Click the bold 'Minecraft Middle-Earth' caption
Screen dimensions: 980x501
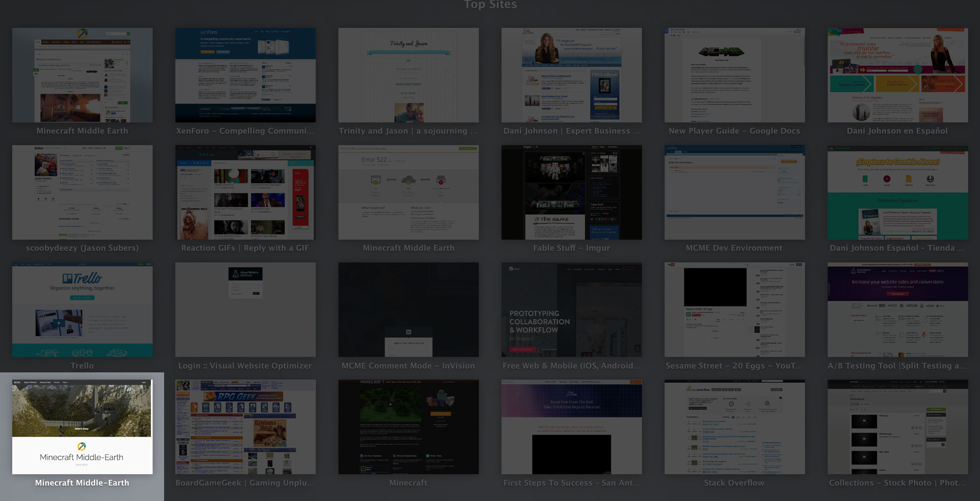82,483
